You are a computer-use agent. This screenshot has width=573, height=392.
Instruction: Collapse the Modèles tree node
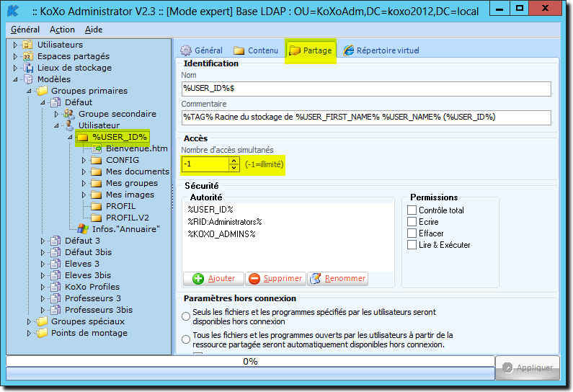(x=15, y=79)
